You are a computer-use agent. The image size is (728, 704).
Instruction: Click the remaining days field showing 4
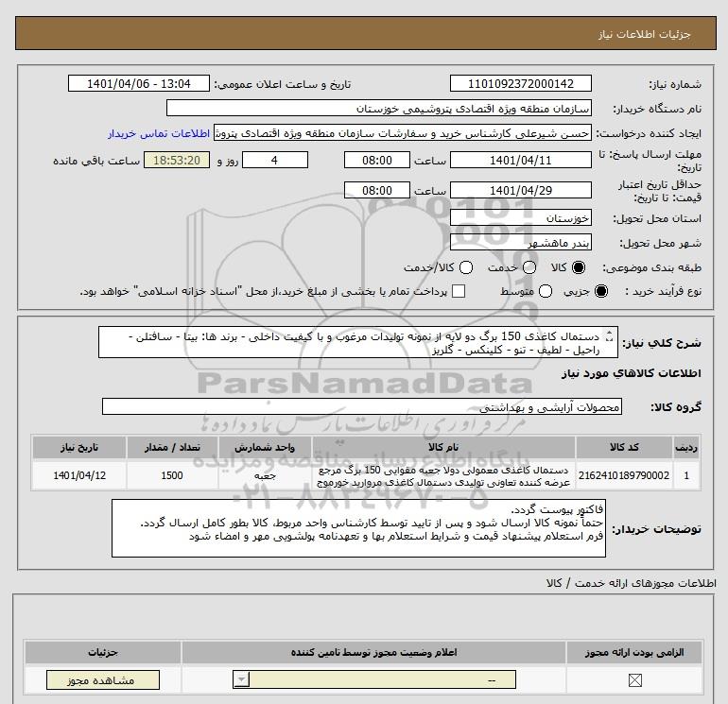(275, 160)
